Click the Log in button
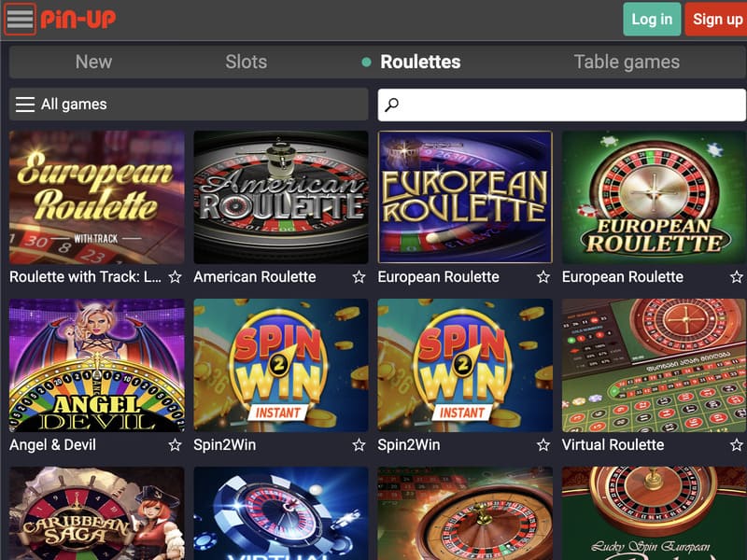 click(x=651, y=19)
